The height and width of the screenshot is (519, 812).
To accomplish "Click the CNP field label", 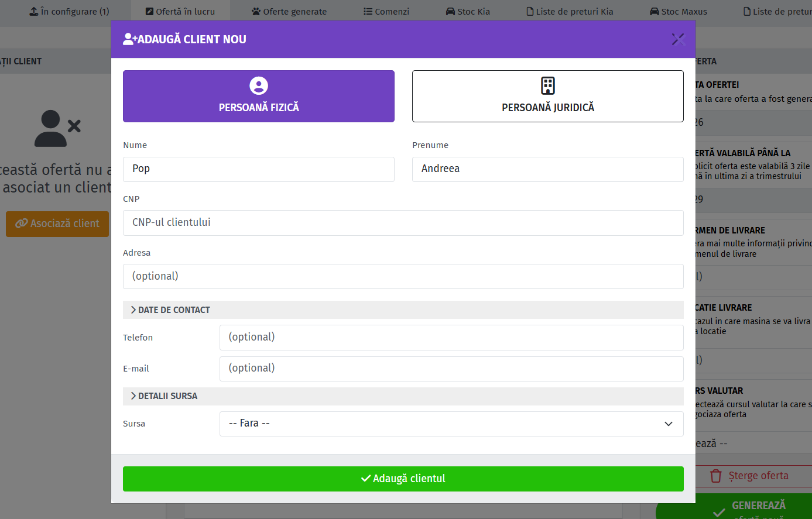I will tap(131, 199).
